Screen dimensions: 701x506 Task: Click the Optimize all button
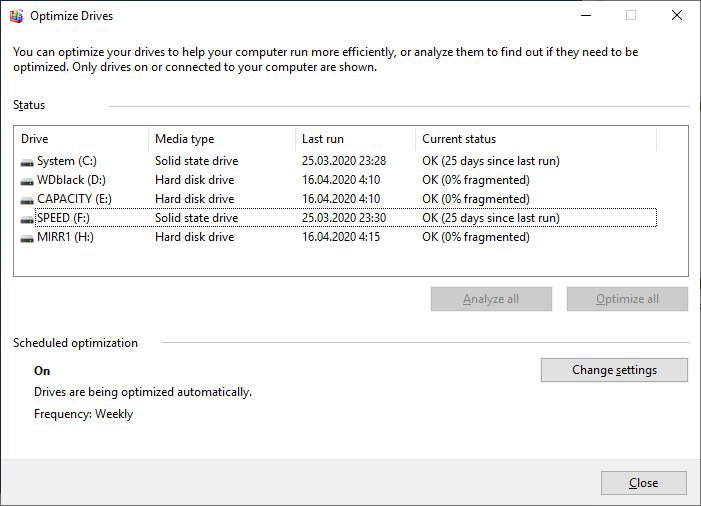click(x=627, y=299)
